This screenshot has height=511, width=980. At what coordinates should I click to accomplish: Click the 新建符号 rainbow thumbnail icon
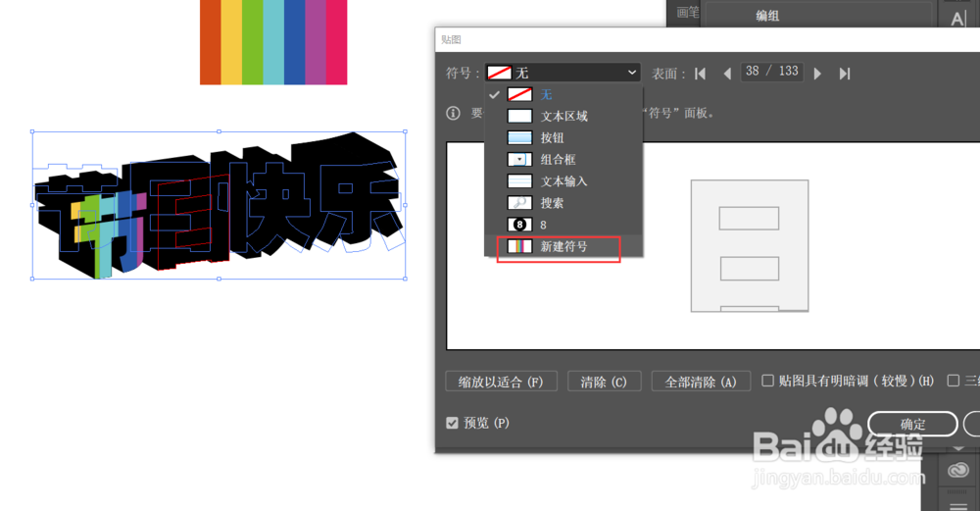[x=519, y=246]
